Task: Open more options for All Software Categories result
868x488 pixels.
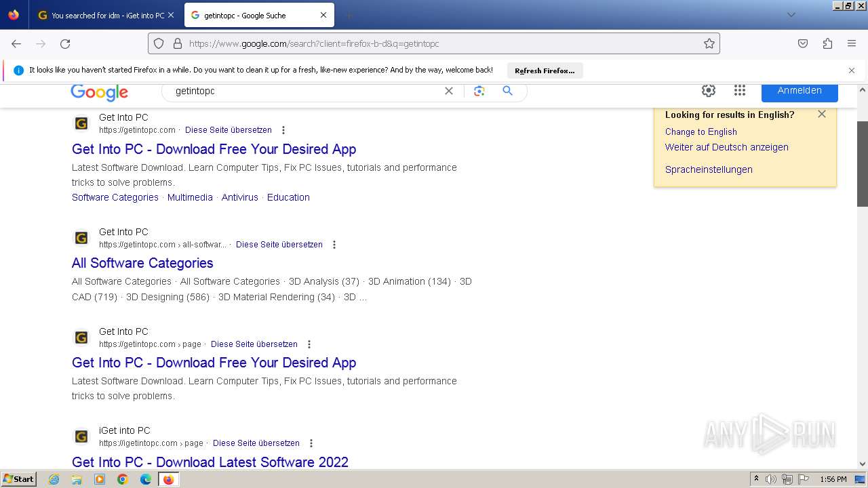Action: pos(334,245)
